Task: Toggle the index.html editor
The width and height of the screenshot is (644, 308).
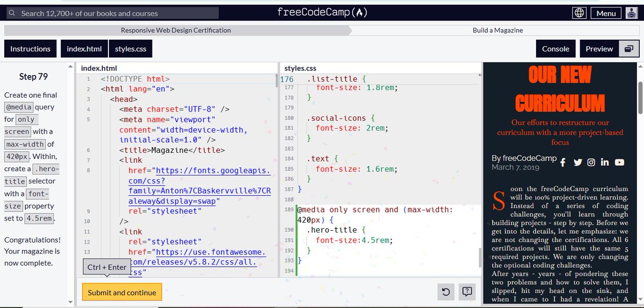Action: 84,49
